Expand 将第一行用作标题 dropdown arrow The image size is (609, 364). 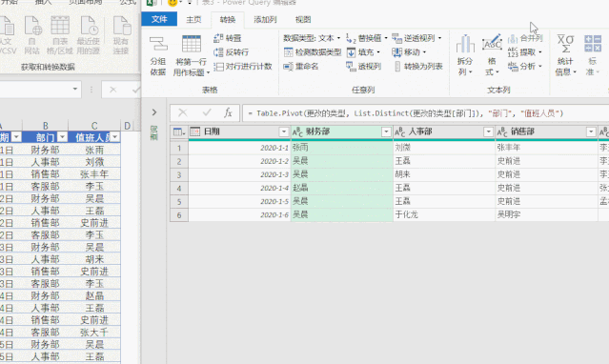(x=208, y=72)
